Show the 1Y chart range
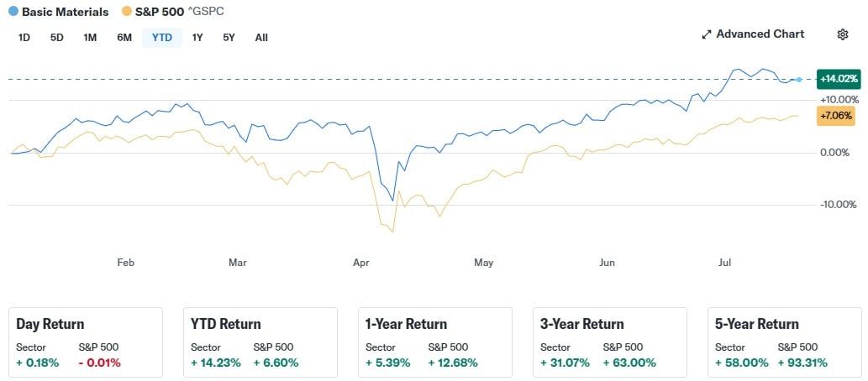Screen dimensions: 868x381 click(197, 38)
